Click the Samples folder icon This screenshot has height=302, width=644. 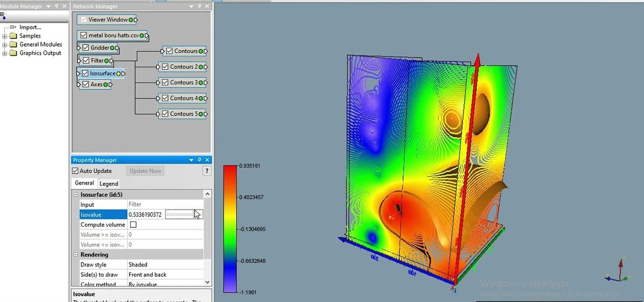[13, 36]
